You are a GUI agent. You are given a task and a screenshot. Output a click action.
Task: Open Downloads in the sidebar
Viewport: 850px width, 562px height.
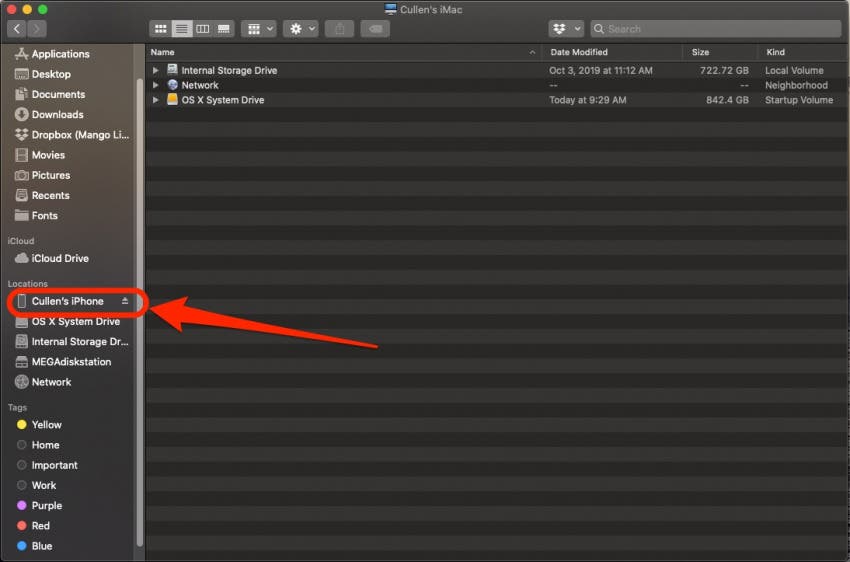[x=57, y=114]
